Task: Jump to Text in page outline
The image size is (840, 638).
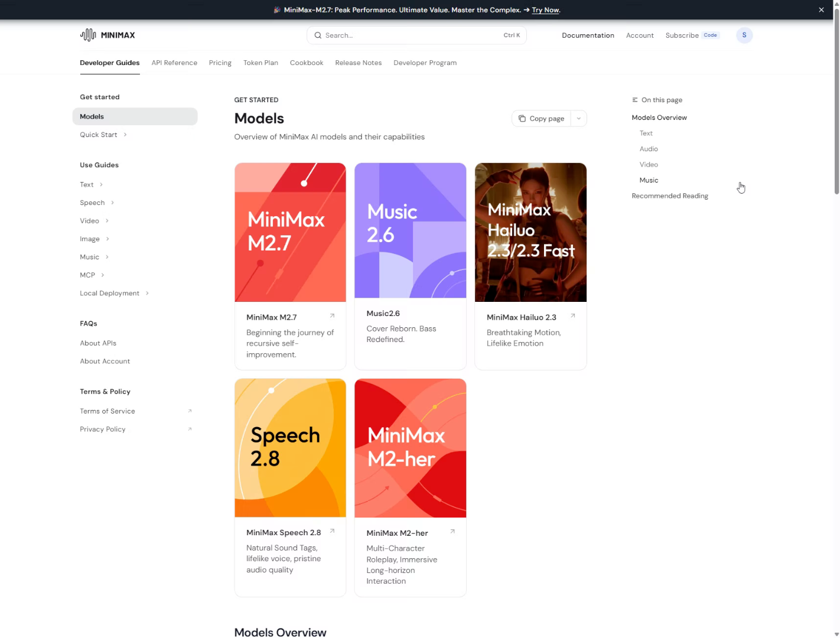Action: pos(646,134)
